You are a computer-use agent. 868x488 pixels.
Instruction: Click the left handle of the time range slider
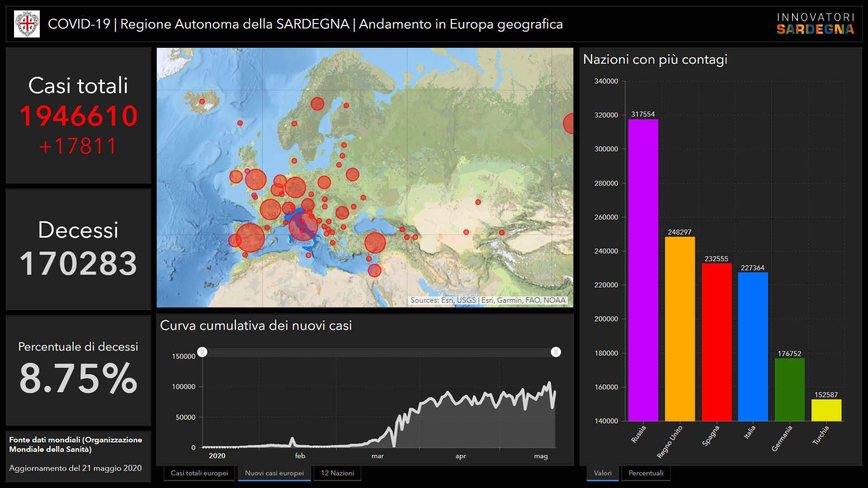tap(203, 352)
